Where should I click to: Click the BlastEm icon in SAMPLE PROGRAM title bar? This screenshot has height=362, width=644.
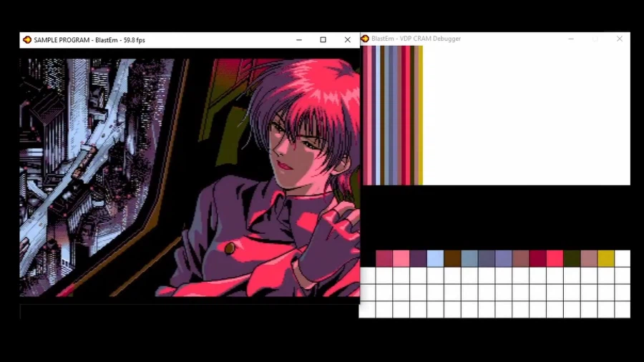tap(27, 40)
